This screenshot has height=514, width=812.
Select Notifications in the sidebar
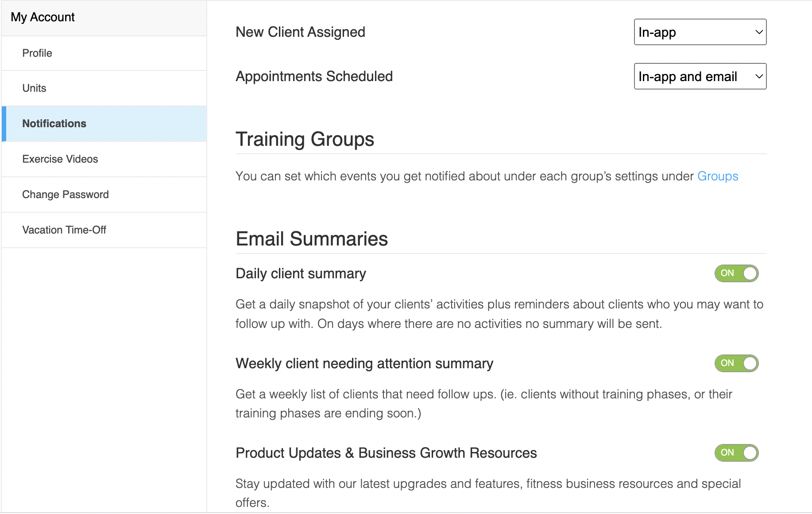click(104, 124)
